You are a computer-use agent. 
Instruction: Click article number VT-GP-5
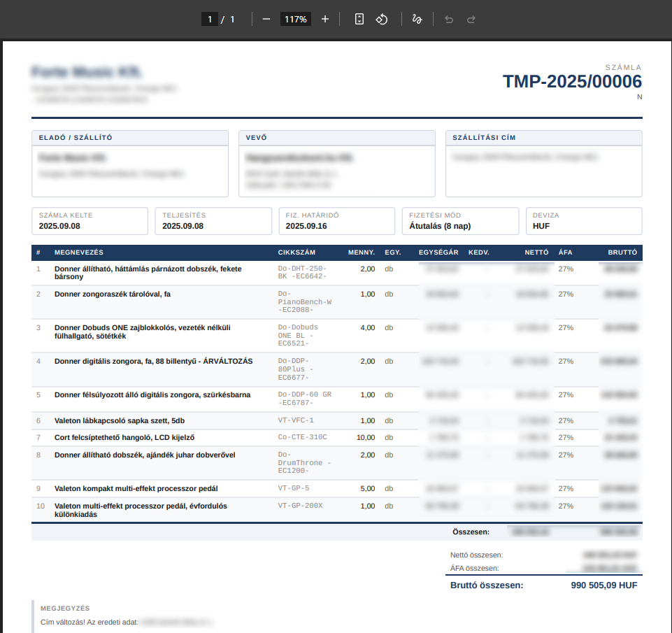(x=294, y=488)
